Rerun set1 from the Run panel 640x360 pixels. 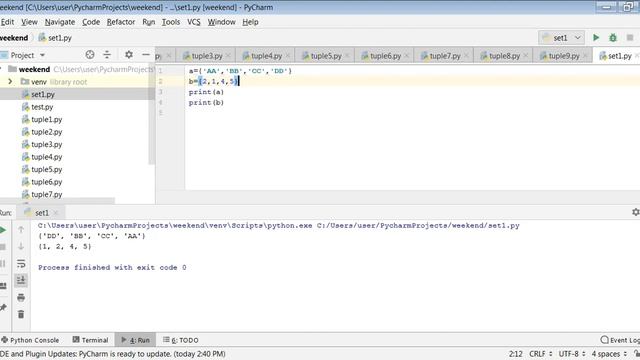3,230
